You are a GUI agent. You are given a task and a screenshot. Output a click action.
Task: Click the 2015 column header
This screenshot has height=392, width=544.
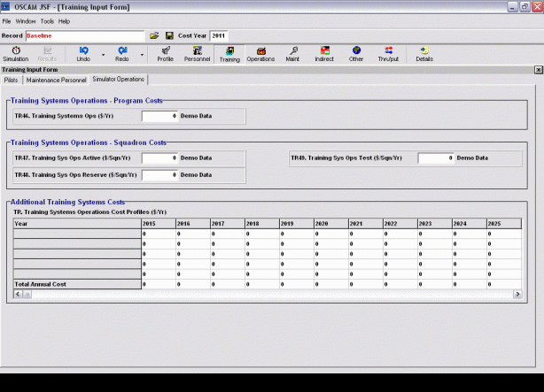pos(159,224)
